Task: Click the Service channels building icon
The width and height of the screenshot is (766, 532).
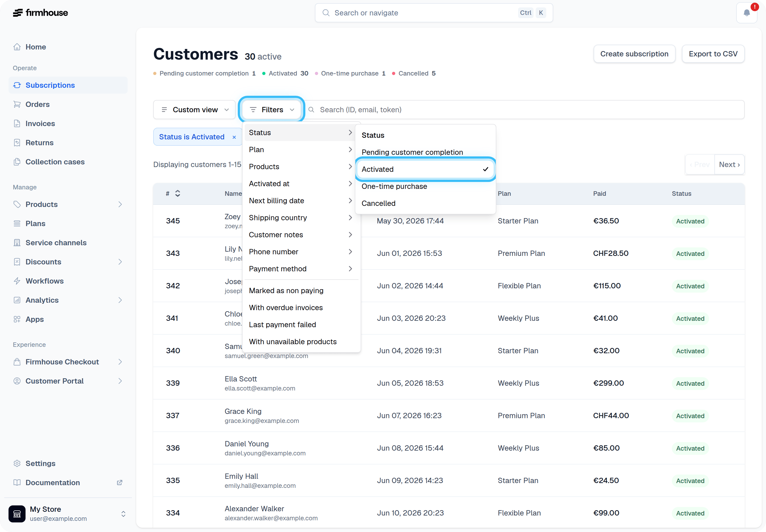Action: [x=17, y=243]
